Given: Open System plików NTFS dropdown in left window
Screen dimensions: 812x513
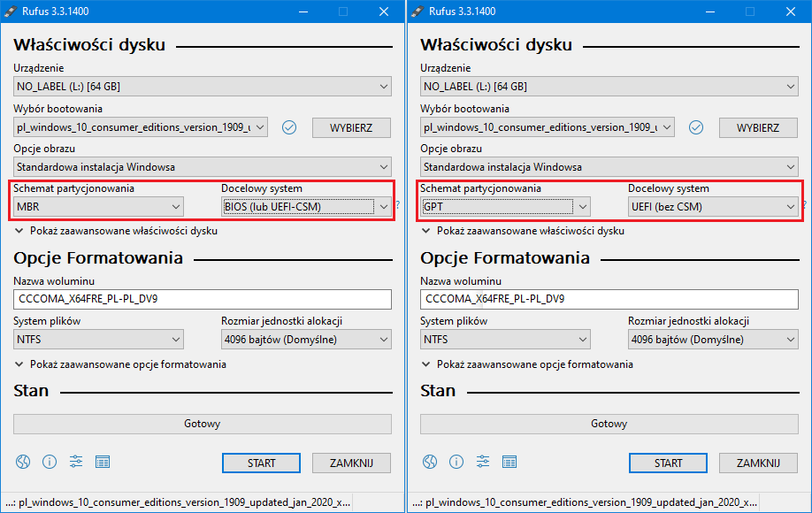Looking at the screenshot, I should click(98, 340).
